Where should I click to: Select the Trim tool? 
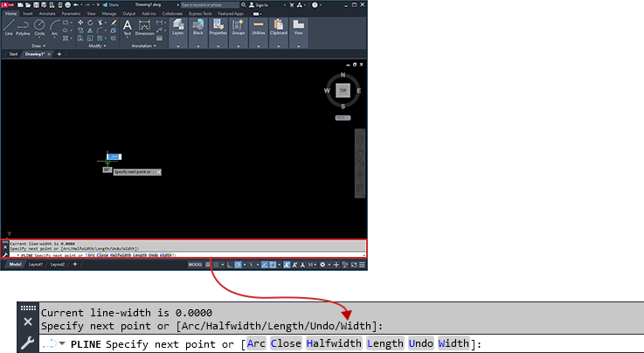click(x=100, y=22)
